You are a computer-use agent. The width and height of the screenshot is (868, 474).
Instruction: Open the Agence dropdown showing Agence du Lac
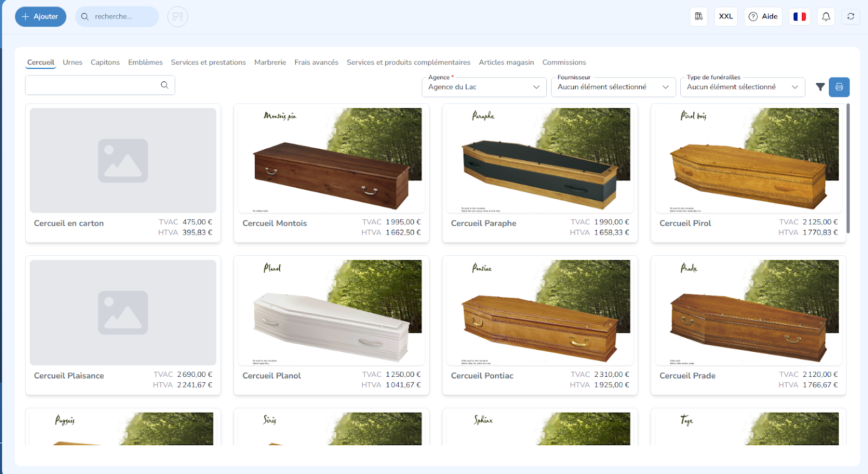point(484,87)
